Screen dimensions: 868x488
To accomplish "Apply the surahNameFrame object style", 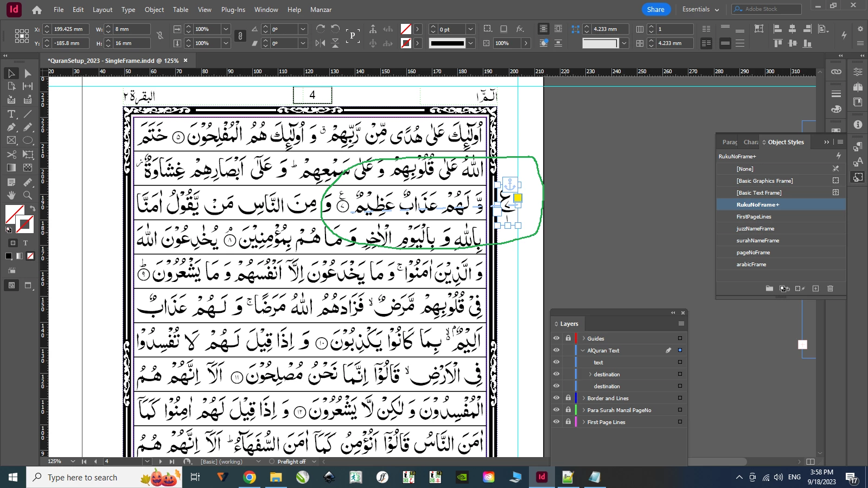I will 757,241.
